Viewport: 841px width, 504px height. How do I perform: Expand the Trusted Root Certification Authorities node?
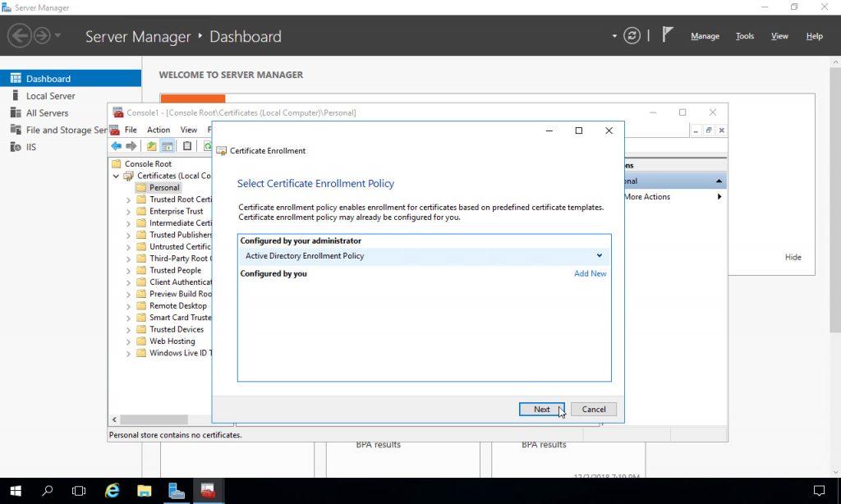(x=129, y=199)
